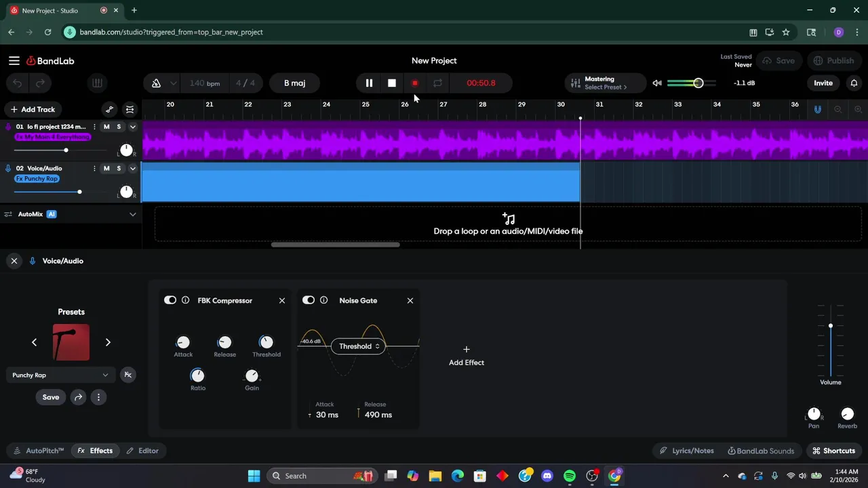Open the virtual piano keyboard icon
This screenshot has width=868, height=488.
click(97, 83)
